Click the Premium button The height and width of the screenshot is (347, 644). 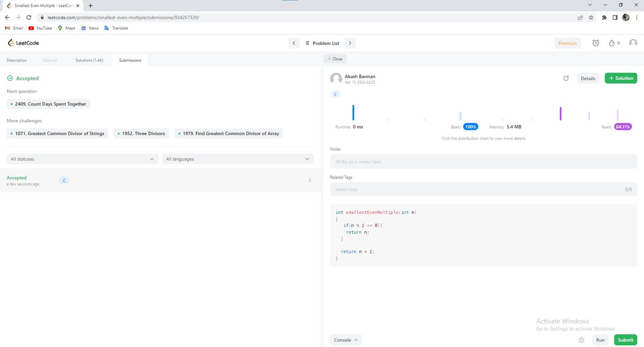tap(567, 43)
